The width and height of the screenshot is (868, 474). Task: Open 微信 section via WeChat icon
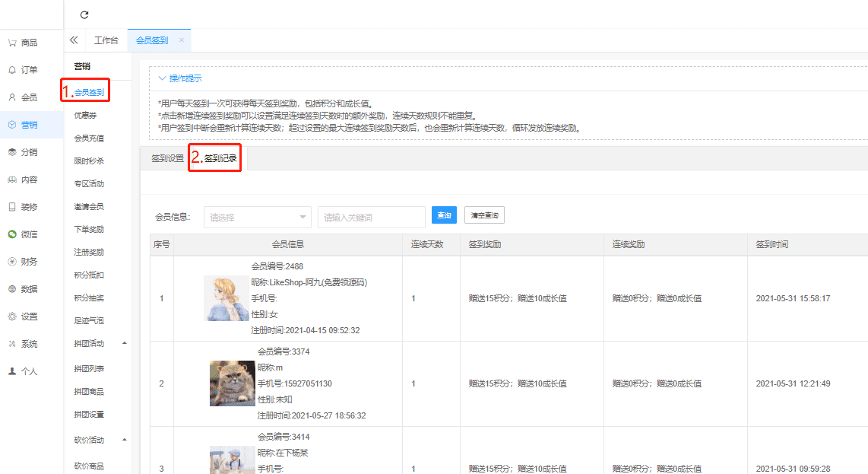tap(12, 234)
